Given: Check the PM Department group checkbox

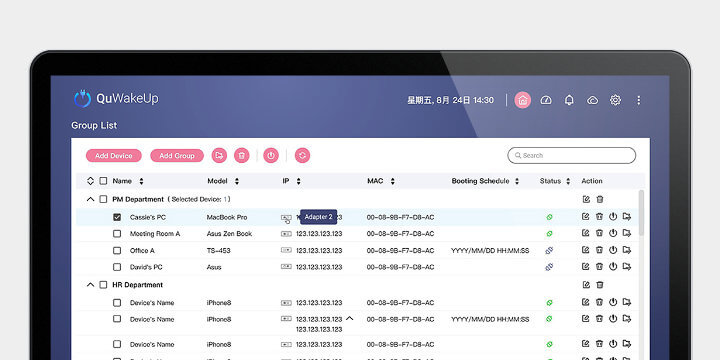Looking at the screenshot, I should click(104, 199).
